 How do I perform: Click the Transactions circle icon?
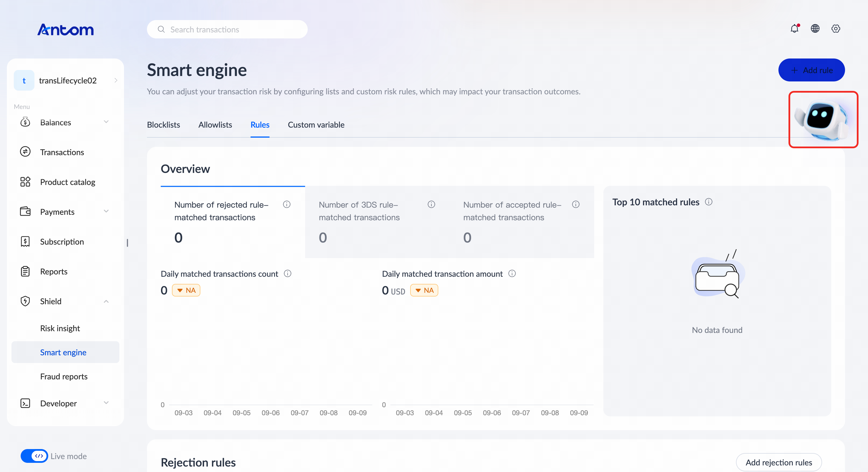click(x=25, y=152)
